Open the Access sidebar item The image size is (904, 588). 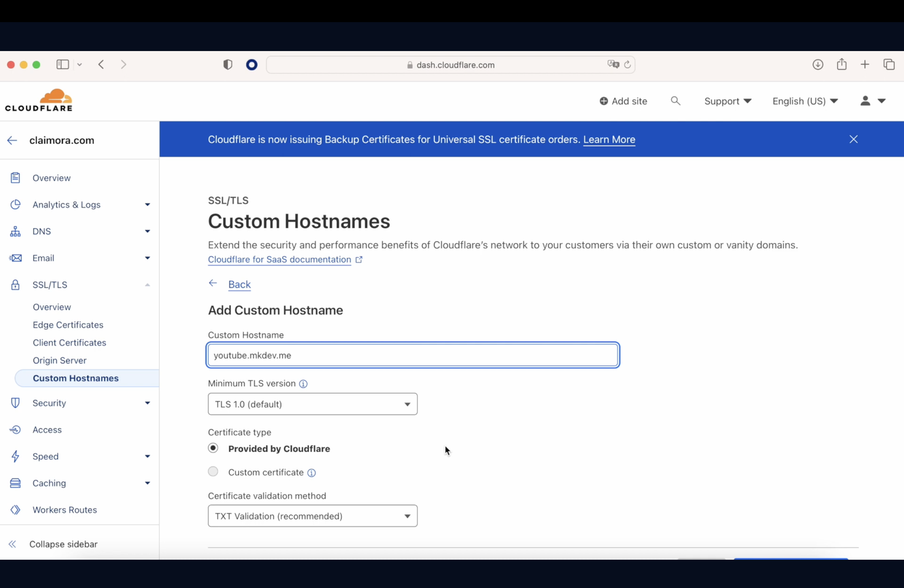point(47,430)
